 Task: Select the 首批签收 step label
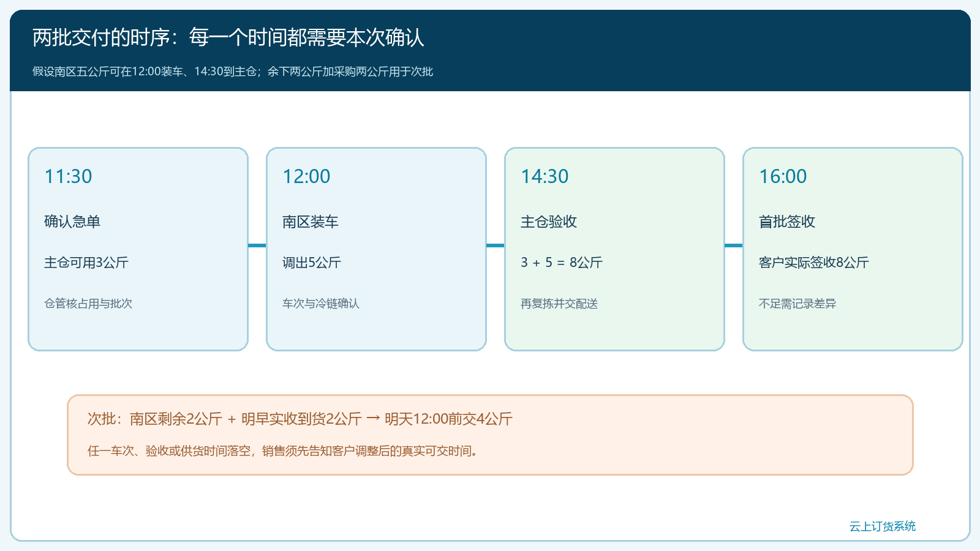[787, 222]
